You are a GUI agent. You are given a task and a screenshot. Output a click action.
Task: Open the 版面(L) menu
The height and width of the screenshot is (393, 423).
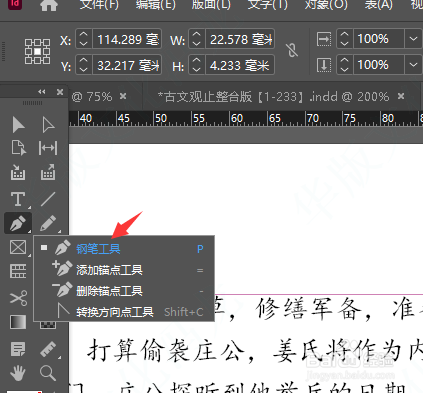(211, 4)
